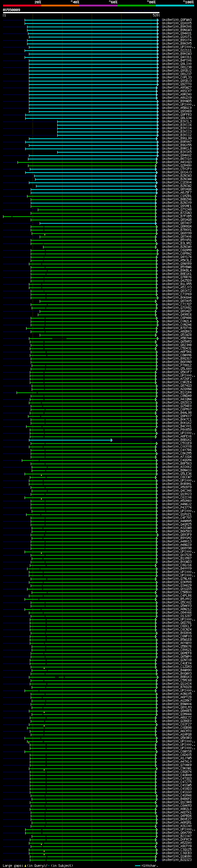Select hit label UniRef100_A9SWZ7
The width and height of the screenshot is (197, 868).
tap(177, 88)
